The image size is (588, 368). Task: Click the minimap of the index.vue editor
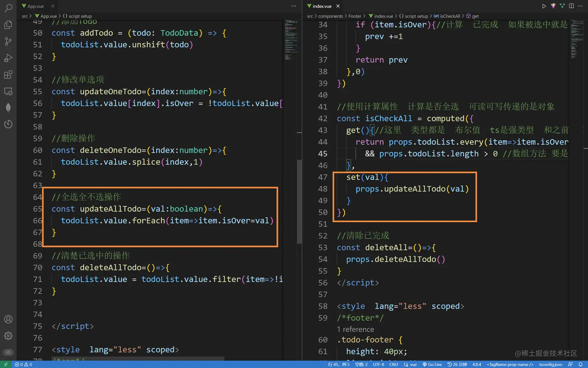(x=576, y=39)
